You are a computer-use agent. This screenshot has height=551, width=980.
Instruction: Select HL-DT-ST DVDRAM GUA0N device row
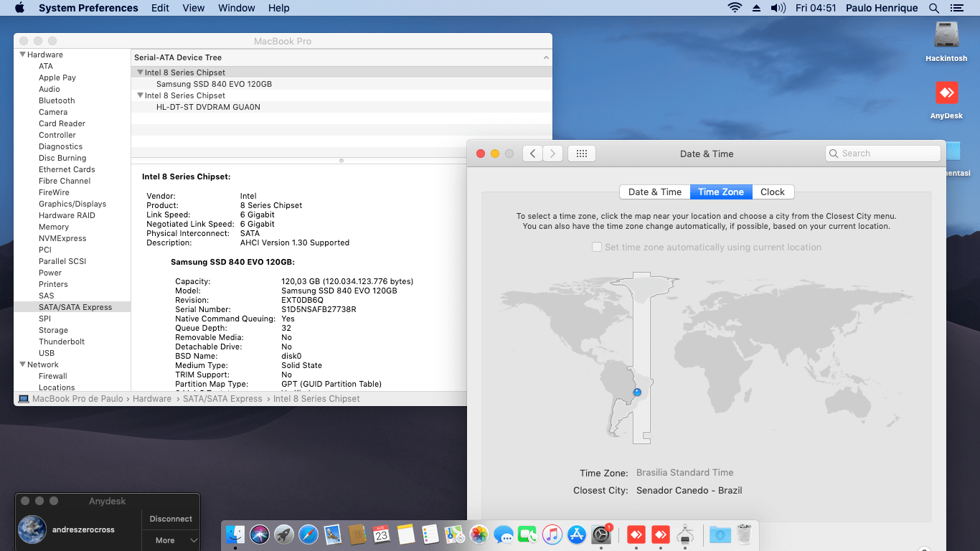coord(341,107)
